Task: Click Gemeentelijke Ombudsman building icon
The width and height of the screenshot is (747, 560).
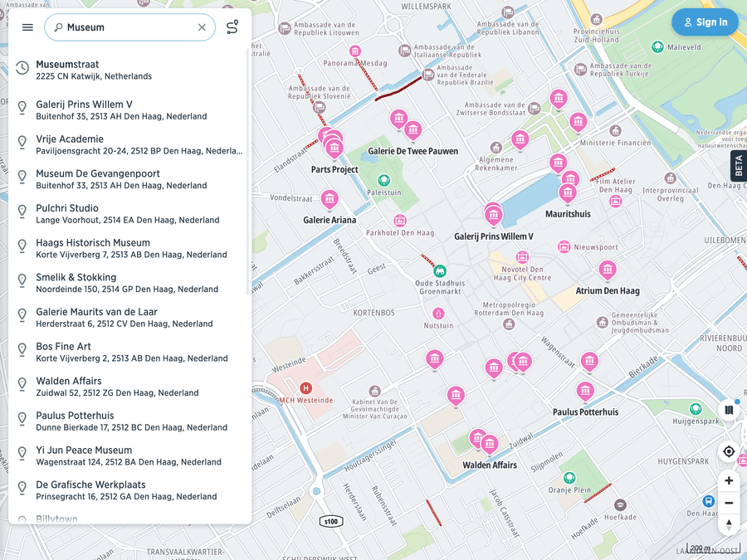Action: tap(603, 322)
